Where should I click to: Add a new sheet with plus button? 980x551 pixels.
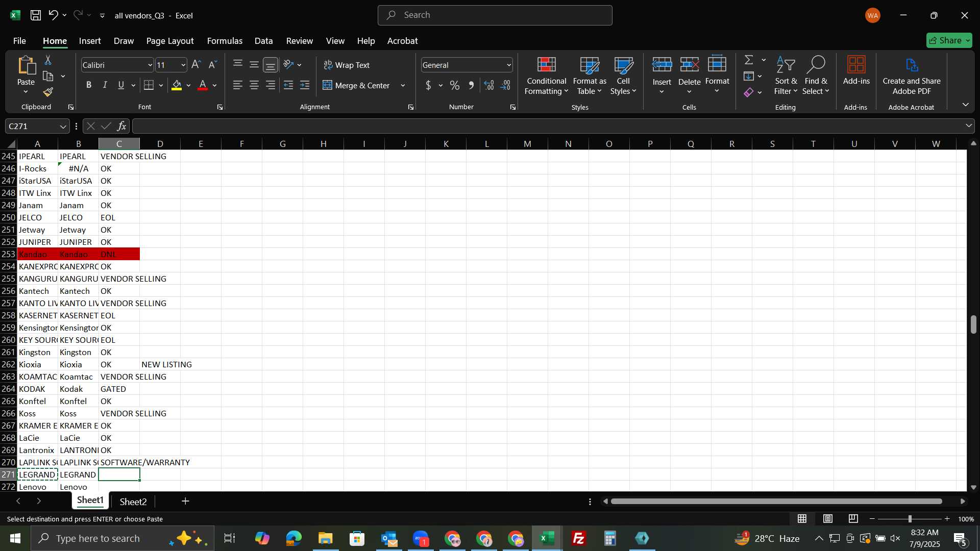(185, 502)
